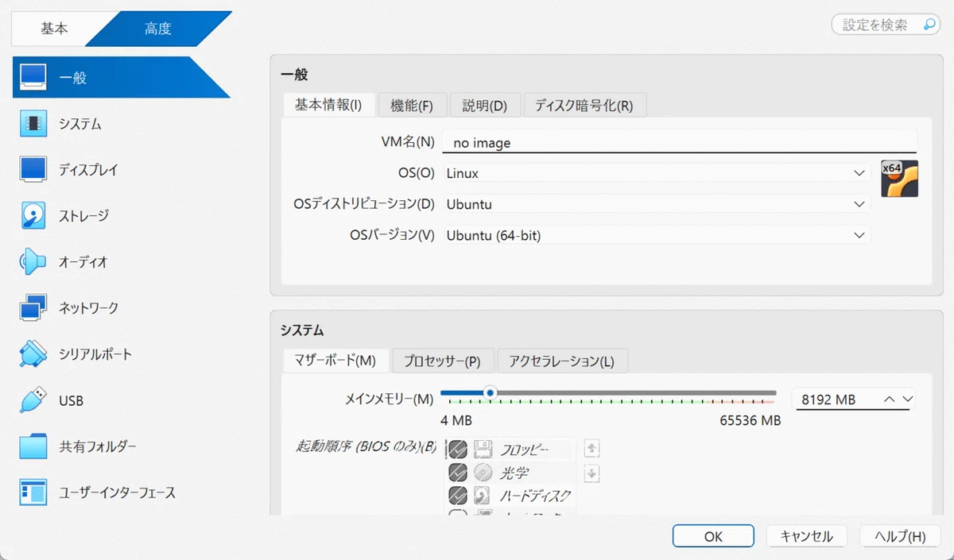
Task: Decrease memory with the down stepper arrow
Action: [x=907, y=400]
